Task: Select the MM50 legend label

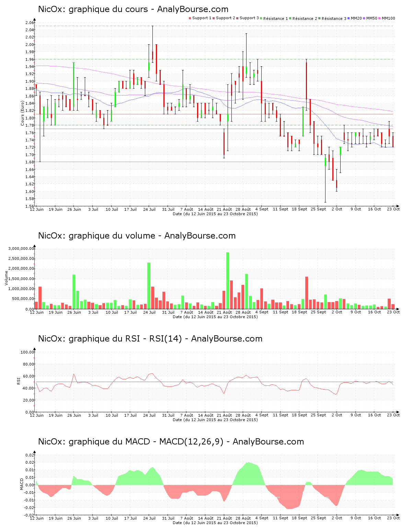Action: [x=371, y=18]
